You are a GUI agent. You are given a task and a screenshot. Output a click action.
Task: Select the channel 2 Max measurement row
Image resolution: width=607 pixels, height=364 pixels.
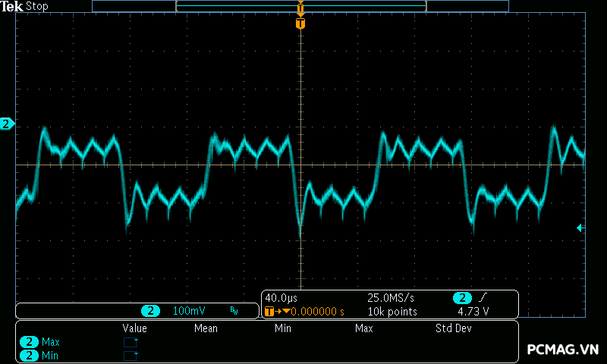tap(41, 342)
